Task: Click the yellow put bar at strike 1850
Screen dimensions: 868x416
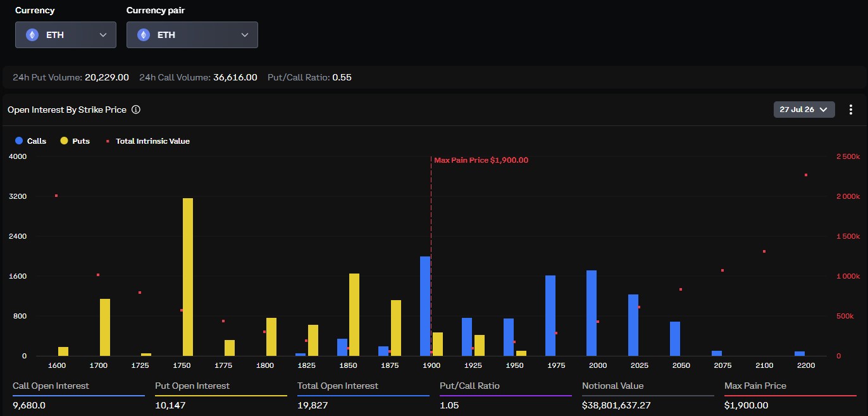Action: (354, 315)
